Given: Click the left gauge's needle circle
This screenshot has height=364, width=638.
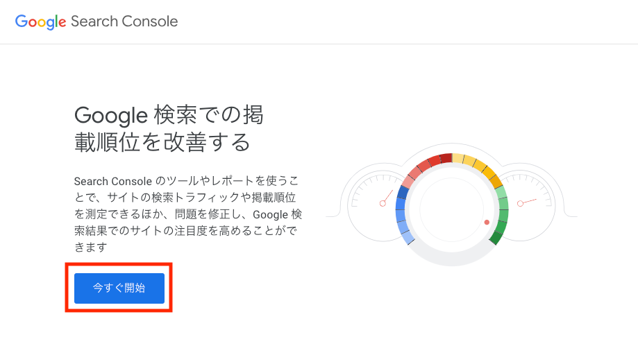Looking at the screenshot, I should [x=383, y=203].
